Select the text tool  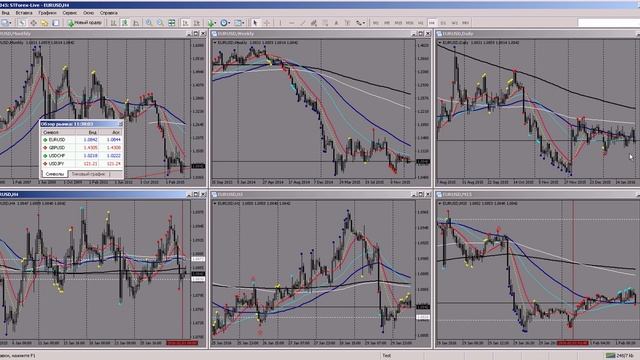pos(336,23)
